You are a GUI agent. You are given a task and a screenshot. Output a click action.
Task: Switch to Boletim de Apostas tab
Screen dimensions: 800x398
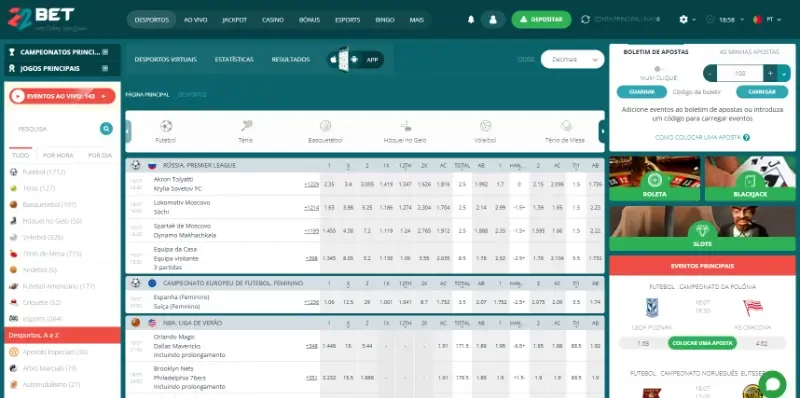656,52
